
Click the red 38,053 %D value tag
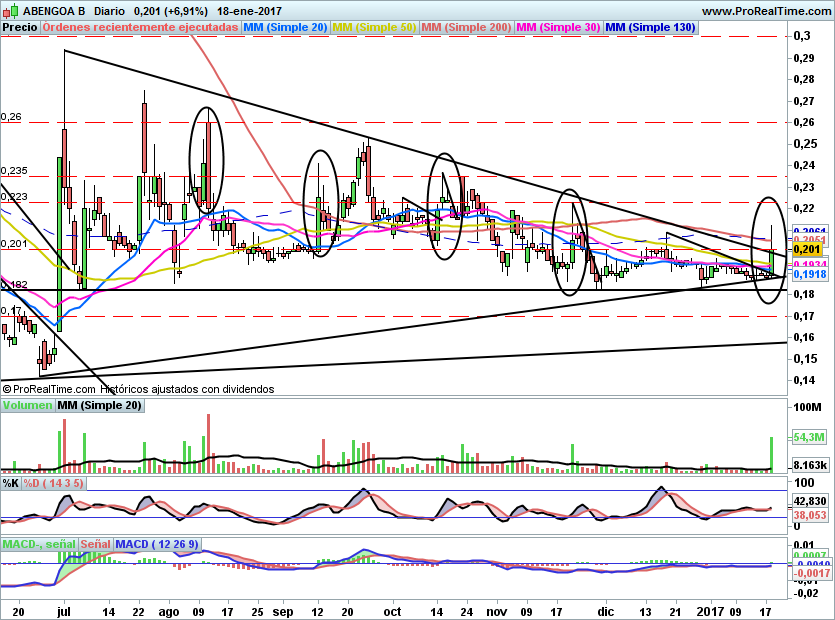pyautogui.click(x=809, y=516)
